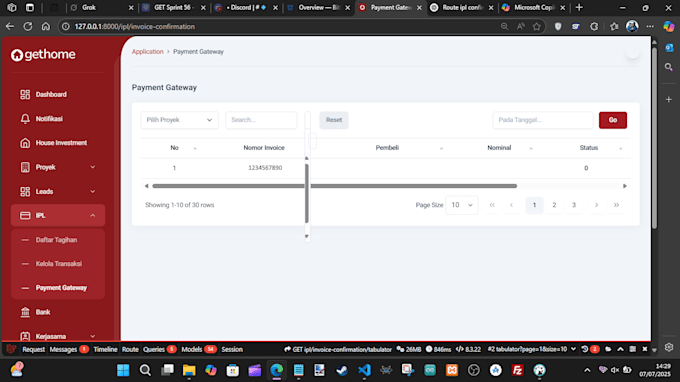Click the red Go button
Viewport: 680px width, 382px height.
tap(613, 120)
